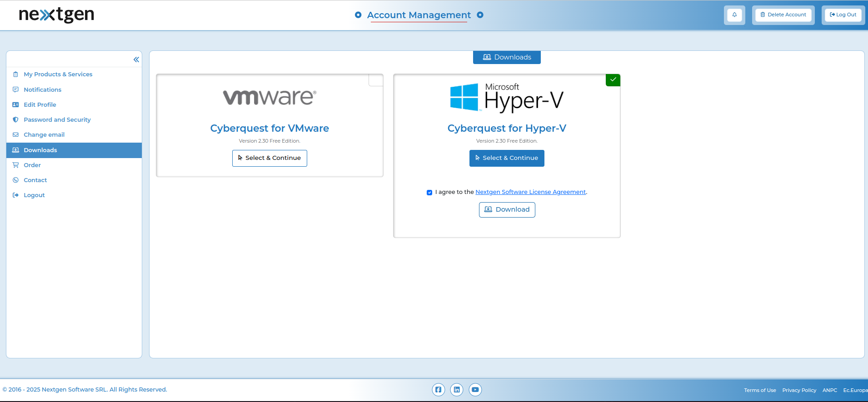Select the Downloads tab header
868x402 pixels.
point(507,57)
